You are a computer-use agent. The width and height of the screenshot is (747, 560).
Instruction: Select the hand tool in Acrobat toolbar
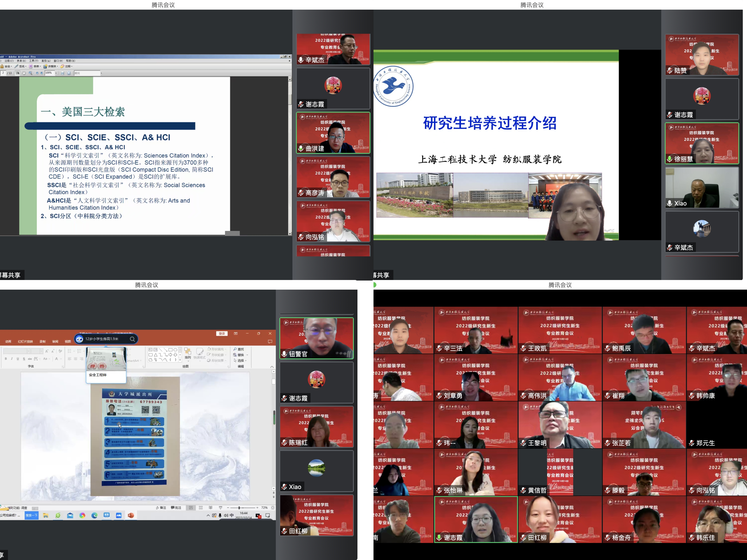(24, 73)
